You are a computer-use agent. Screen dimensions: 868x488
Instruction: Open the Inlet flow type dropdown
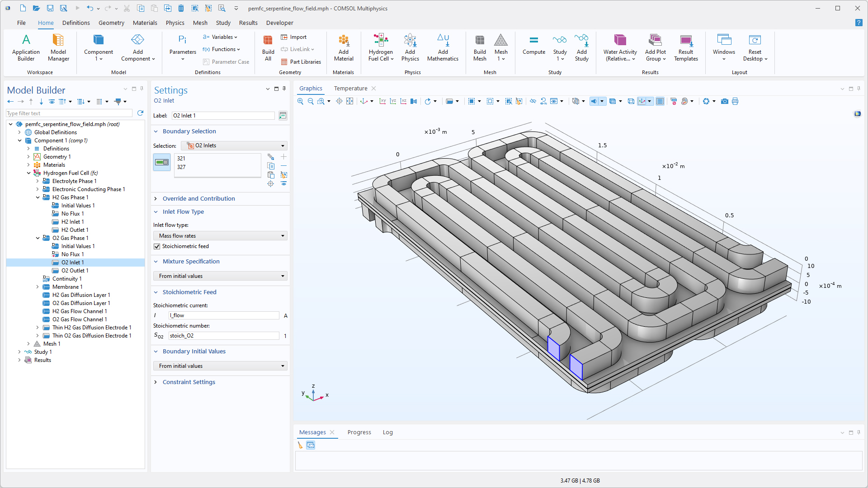pos(221,236)
